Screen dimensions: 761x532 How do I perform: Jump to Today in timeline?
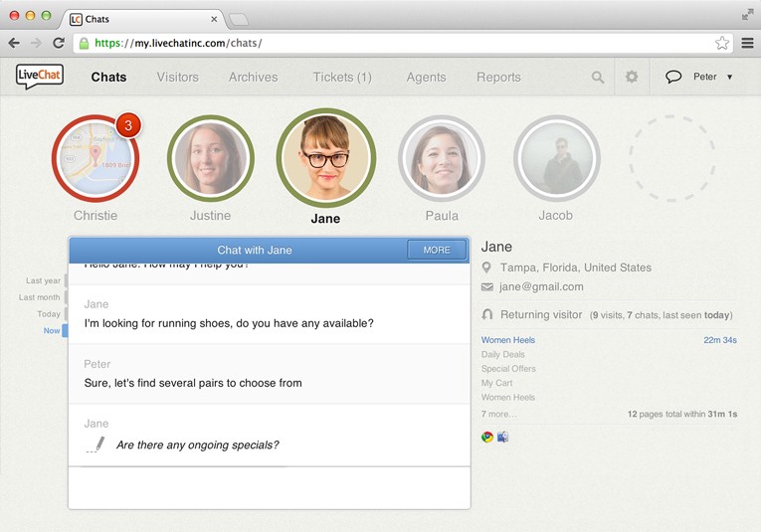pyautogui.click(x=49, y=314)
